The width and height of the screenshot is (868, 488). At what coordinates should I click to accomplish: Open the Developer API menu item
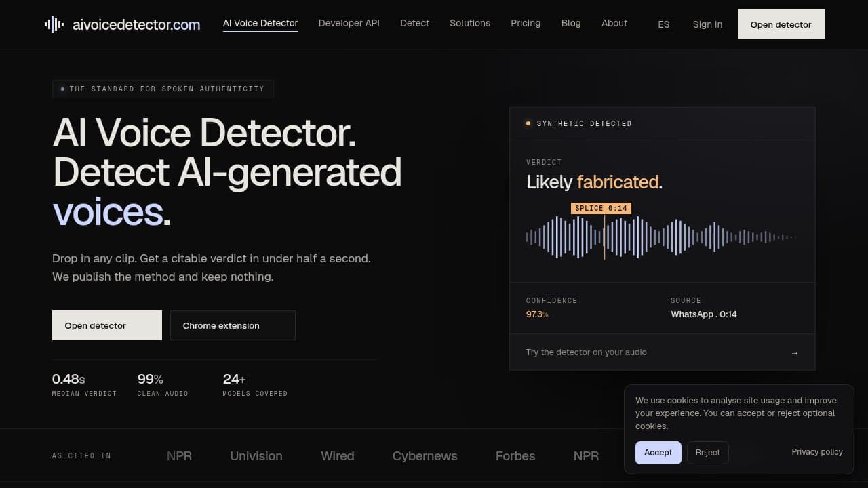coord(349,23)
